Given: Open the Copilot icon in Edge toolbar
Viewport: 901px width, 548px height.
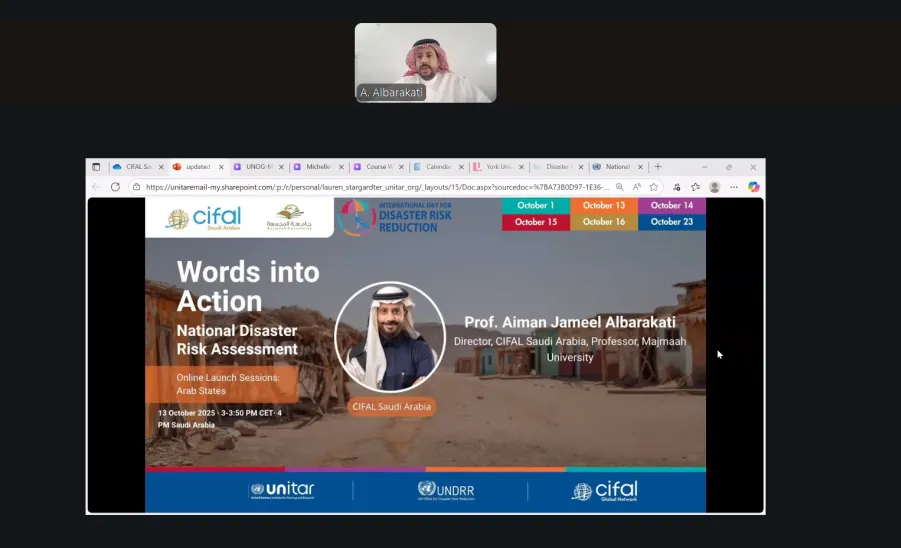Looking at the screenshot, I should pos(753,187).
